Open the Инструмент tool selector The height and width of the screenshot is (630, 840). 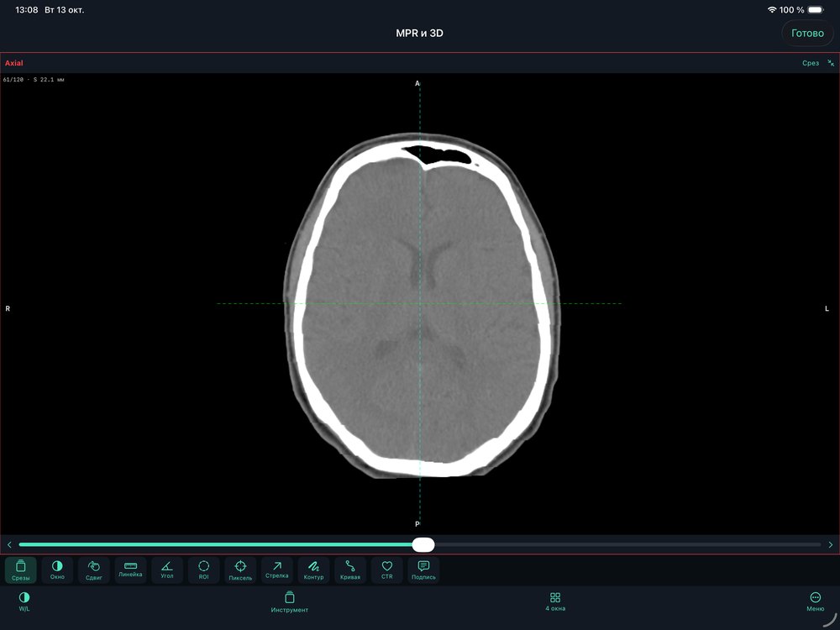click(x=289, y=602)
